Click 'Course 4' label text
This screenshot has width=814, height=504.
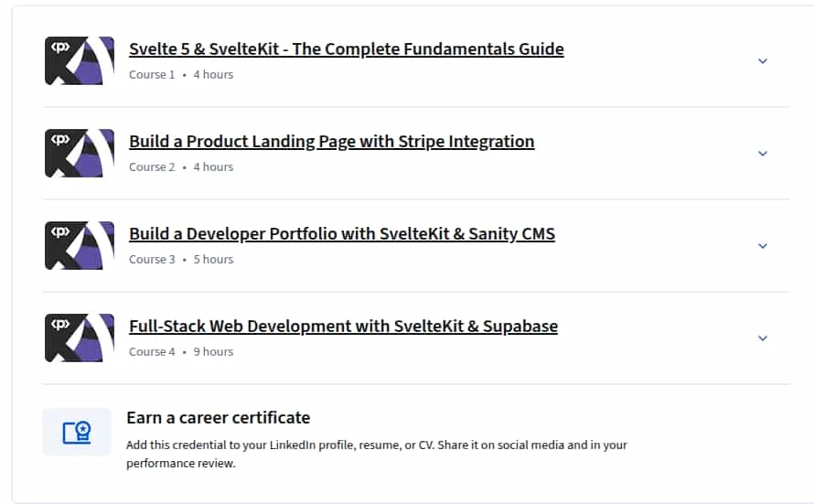click(152, 352)
